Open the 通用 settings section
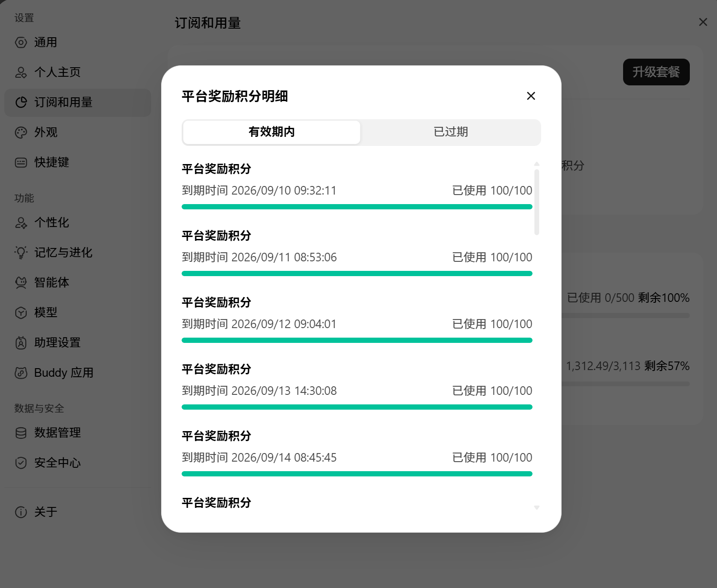The width and height of the screenshot is (717, 588). 78,42
